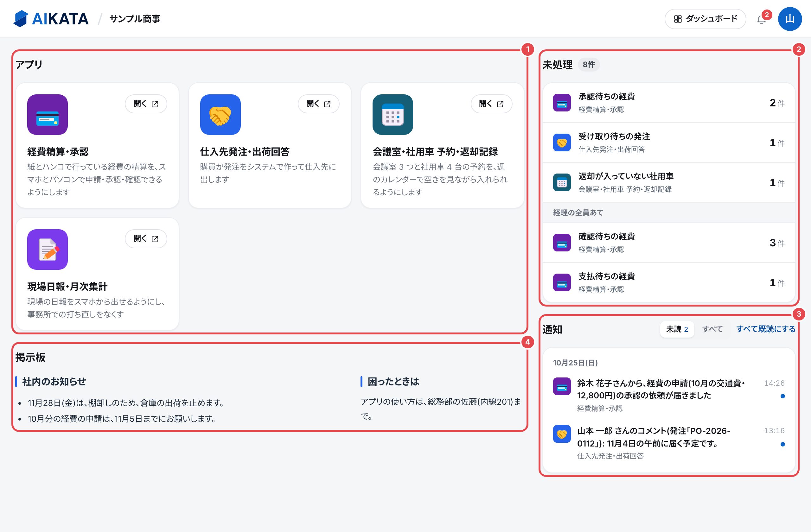This screenshot has width=811, height=532.
Task: Open 返却が入っていない社用車 pending item
Action: (668, 182)
